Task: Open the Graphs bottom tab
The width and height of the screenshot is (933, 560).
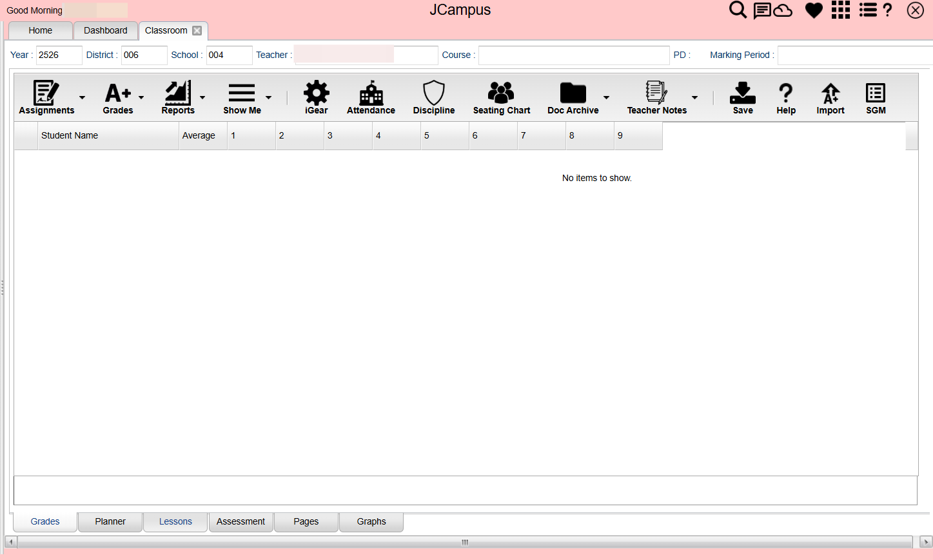Action: pos(371,521)
